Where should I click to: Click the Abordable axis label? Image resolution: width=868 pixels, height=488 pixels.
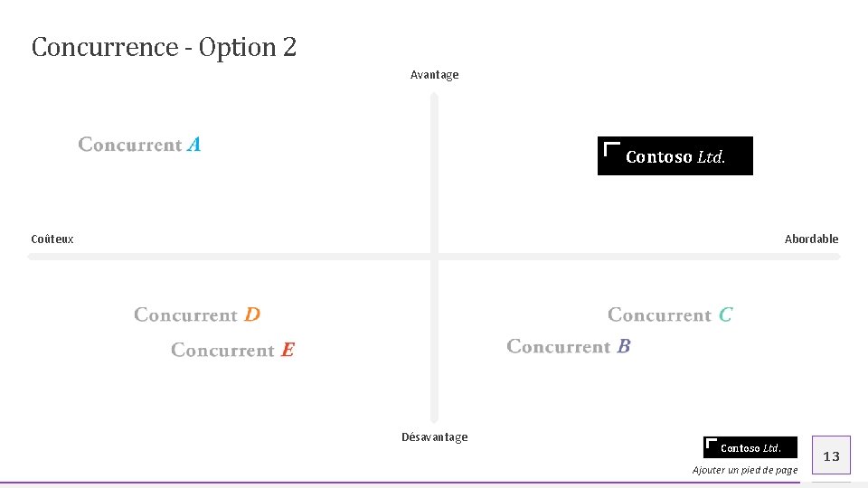click(x=811, y=239)
